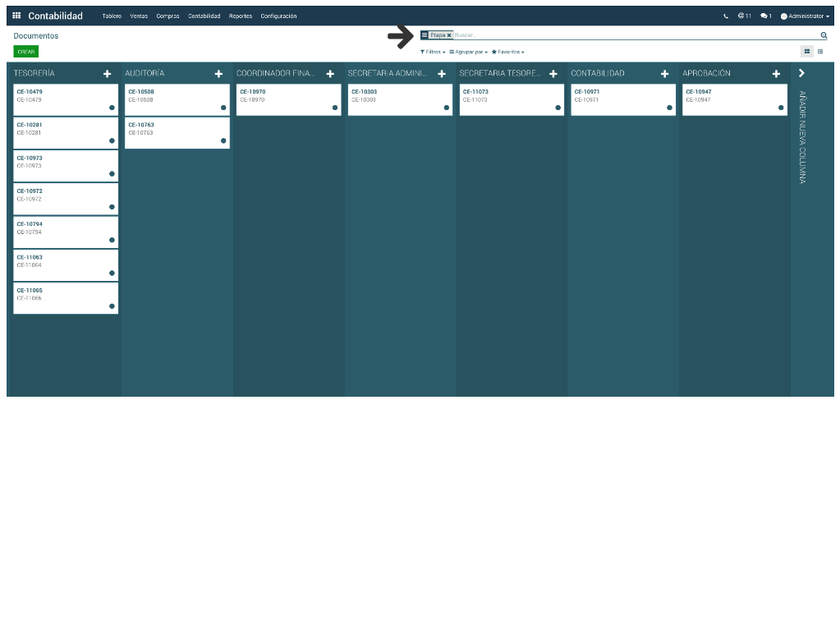Expand the Agrupar por dropdown
This screenshot has width=840, height=630.
click(x=468, y=52)
